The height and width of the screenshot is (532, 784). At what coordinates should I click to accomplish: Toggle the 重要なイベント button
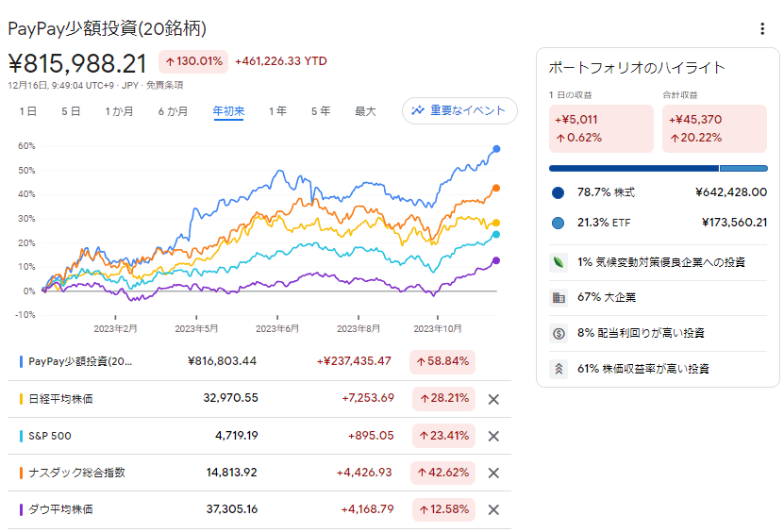pyautogui.click(x=459, y=110)
